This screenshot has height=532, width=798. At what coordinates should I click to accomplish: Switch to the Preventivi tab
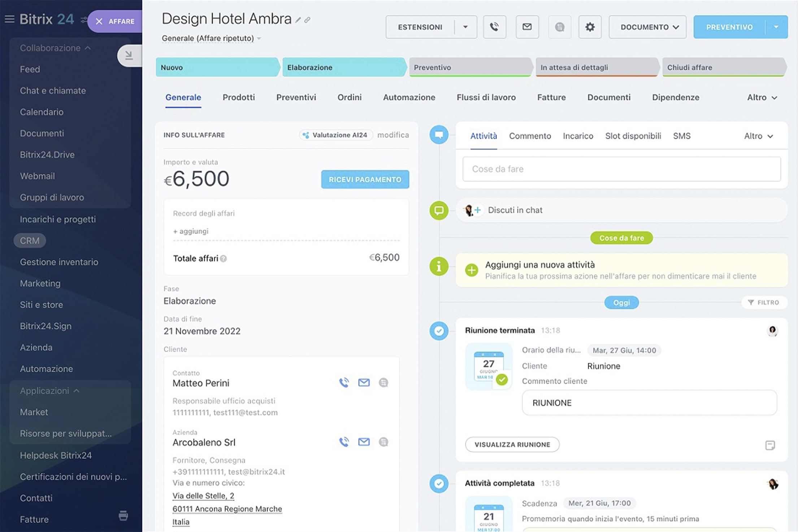(296, 97)
